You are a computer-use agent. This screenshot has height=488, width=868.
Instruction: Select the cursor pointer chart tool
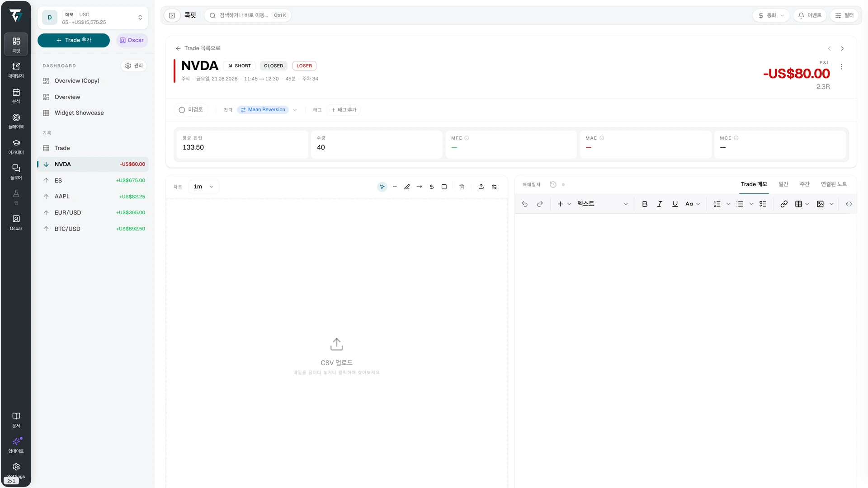(x=382, y=187)
